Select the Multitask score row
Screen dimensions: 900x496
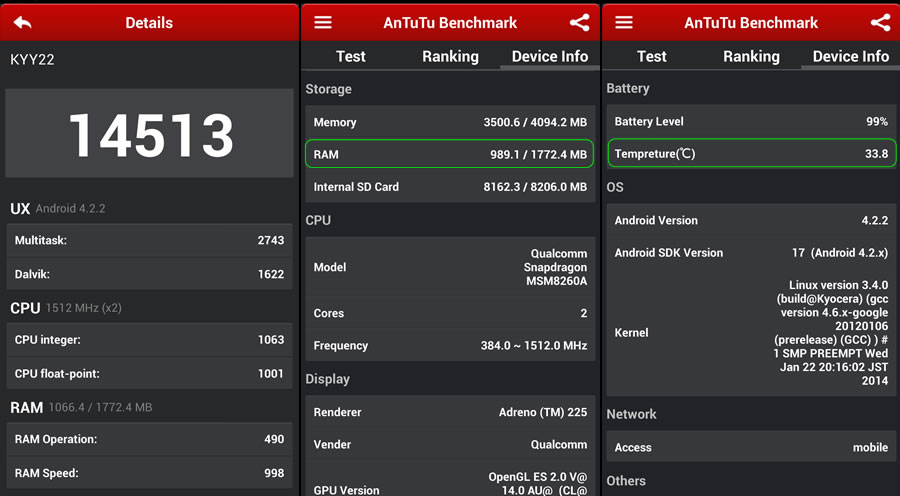(x=149, y=240)
